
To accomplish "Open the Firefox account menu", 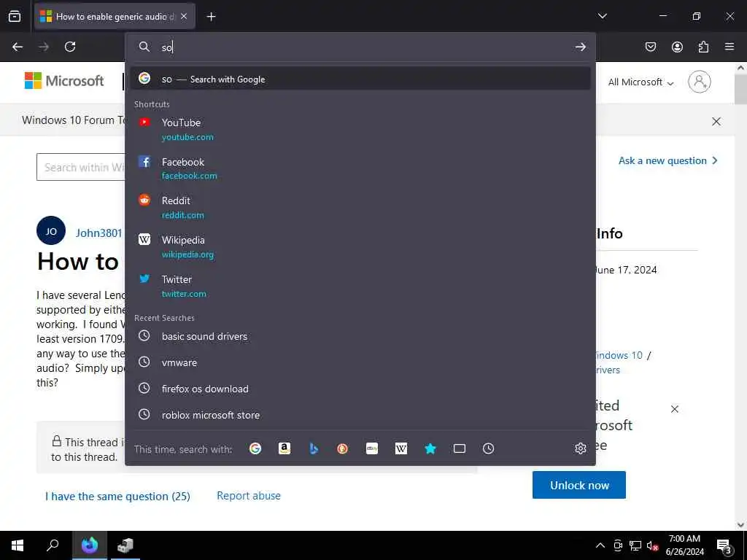I will click(677, 47).
